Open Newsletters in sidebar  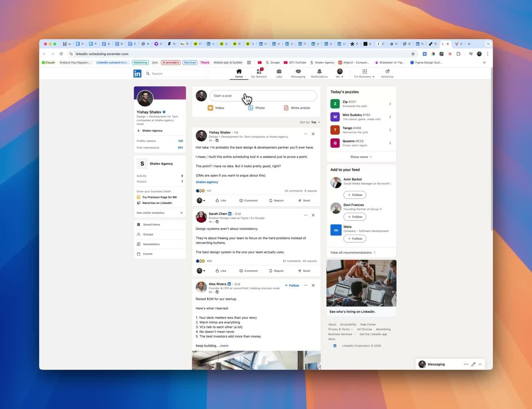coord(160,244)
